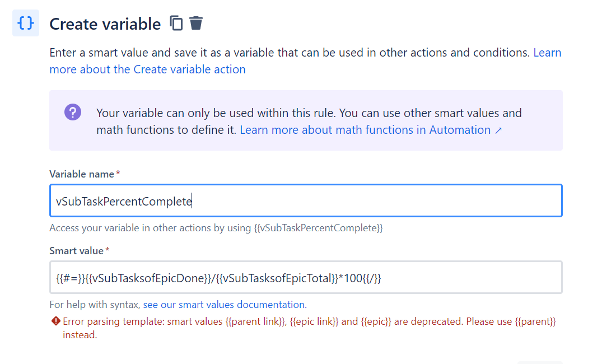Click the curly braces Create variable icon
The width and height of the screenshot is (602, 364).
[26, 23]
